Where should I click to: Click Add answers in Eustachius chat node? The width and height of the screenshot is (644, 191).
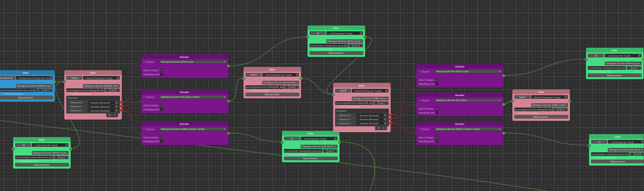26,98
